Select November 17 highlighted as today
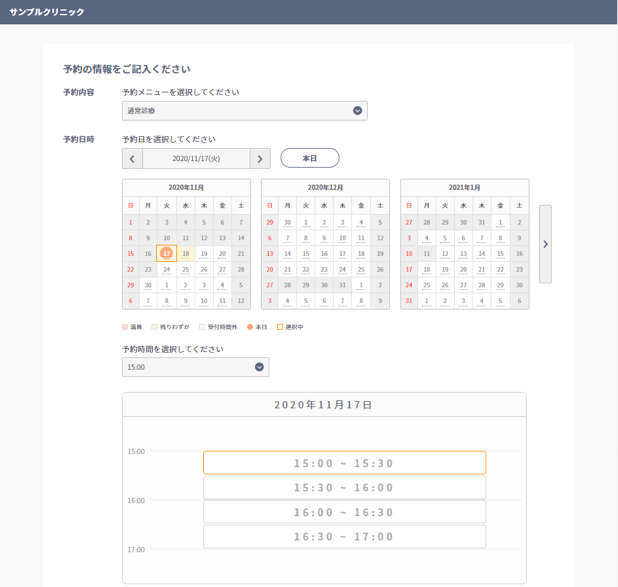Image resolution: width=618 pixels, height=587 pixels. pyautogui.click(x=167, y=253)
